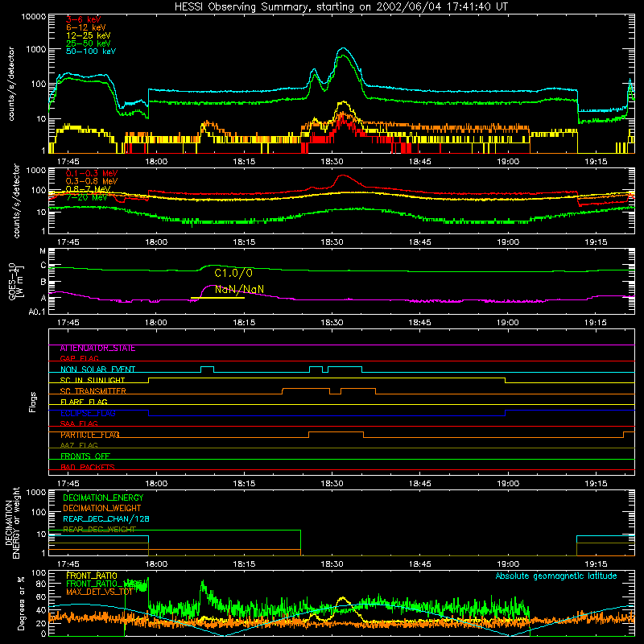Click the PARTICLE_FLAG label
Viewport: 644px width, 644px height.
[90, 435]
